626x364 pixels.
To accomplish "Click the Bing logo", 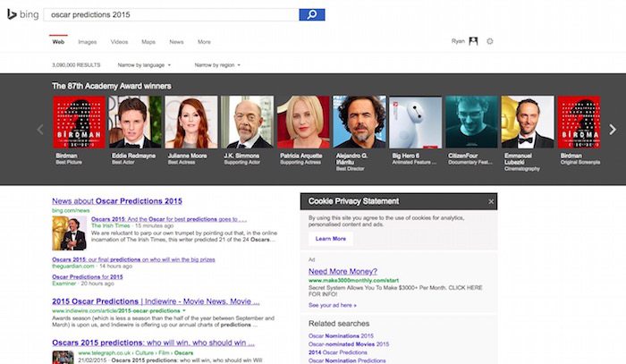I will [22, 15].
